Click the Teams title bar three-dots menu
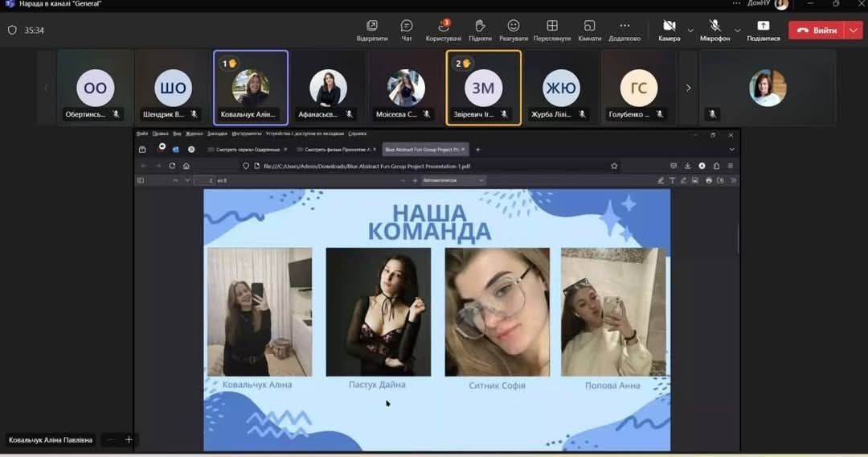868x457 pixels. (736, 4)
